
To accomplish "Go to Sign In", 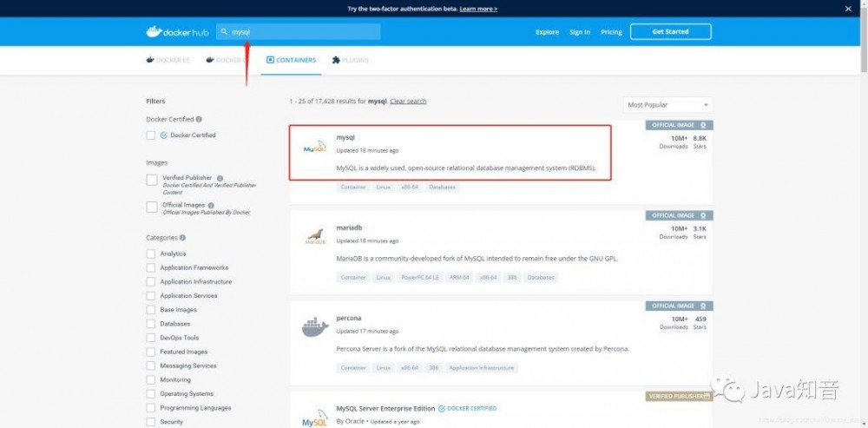I will point(580,32).
